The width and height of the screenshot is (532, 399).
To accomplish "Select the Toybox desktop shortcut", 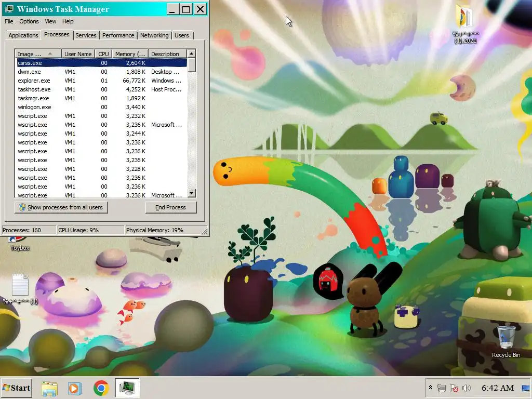I will click(x=20, y=244).
